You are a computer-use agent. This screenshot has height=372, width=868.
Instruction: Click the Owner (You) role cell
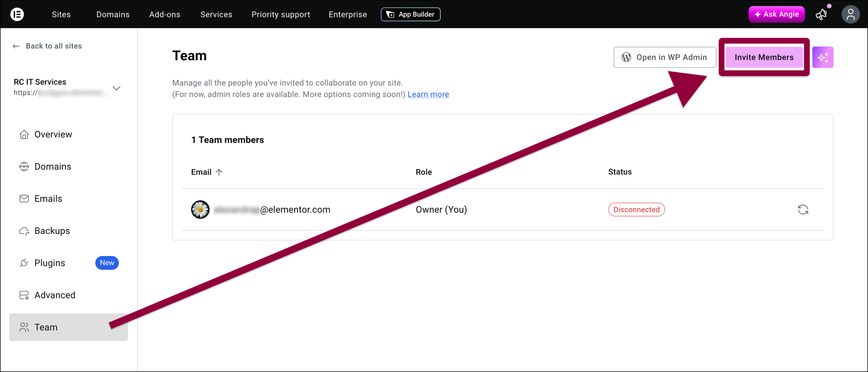click(441, 210)
